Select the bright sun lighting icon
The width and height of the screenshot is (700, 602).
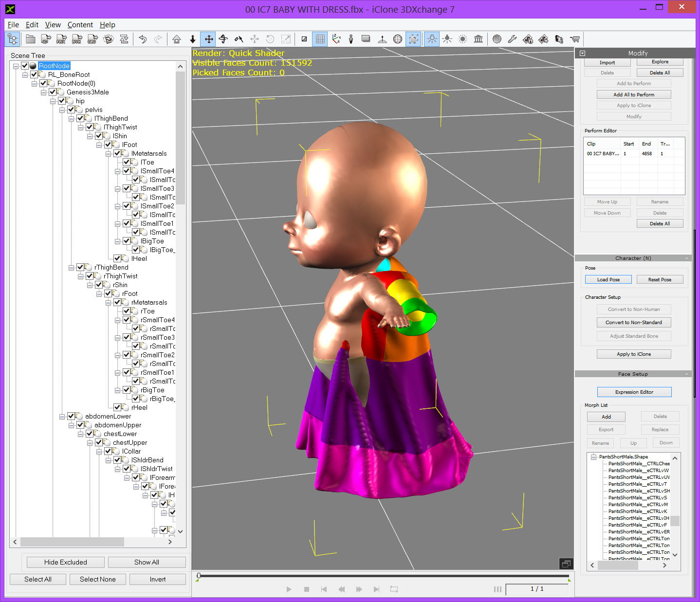(x=462, y=39)
